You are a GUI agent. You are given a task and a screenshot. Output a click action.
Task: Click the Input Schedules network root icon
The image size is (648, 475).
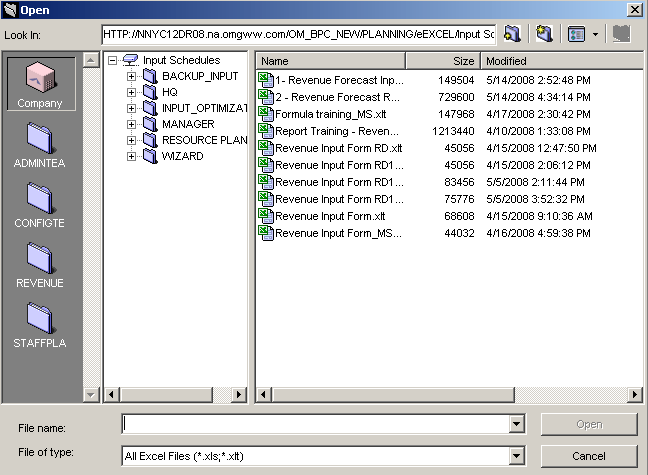pos(131,60)
